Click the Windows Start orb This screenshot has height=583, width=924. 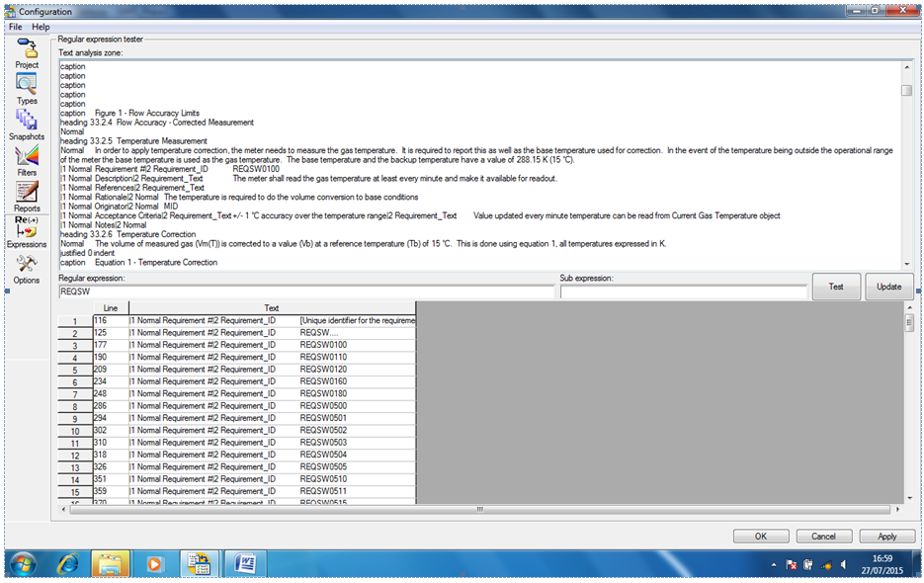23,565
